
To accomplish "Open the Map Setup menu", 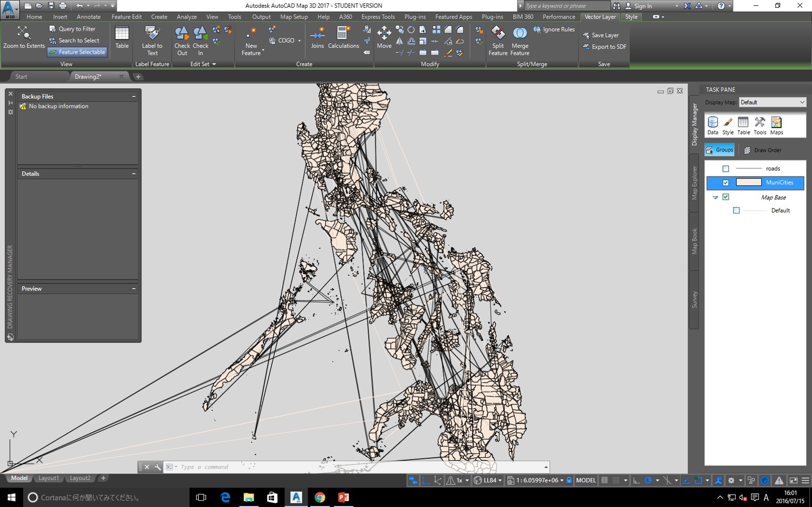I will pyautogui.click(x=294, y=16).
